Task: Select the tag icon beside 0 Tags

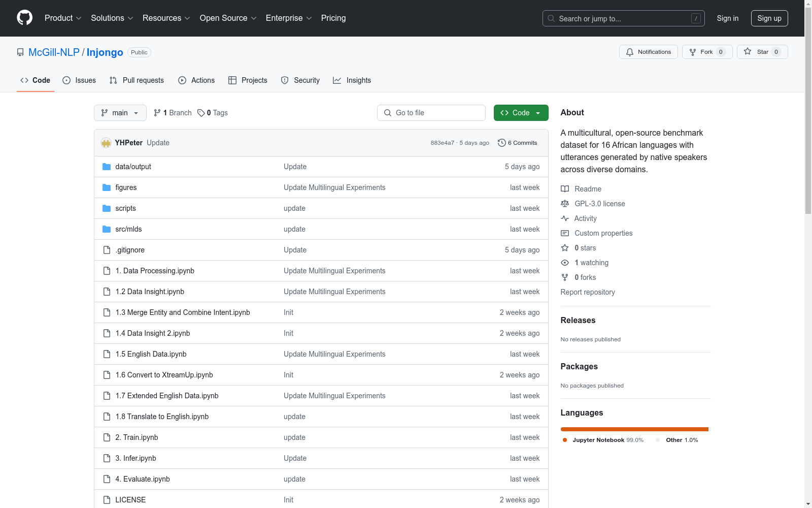Action: [201, 113]
